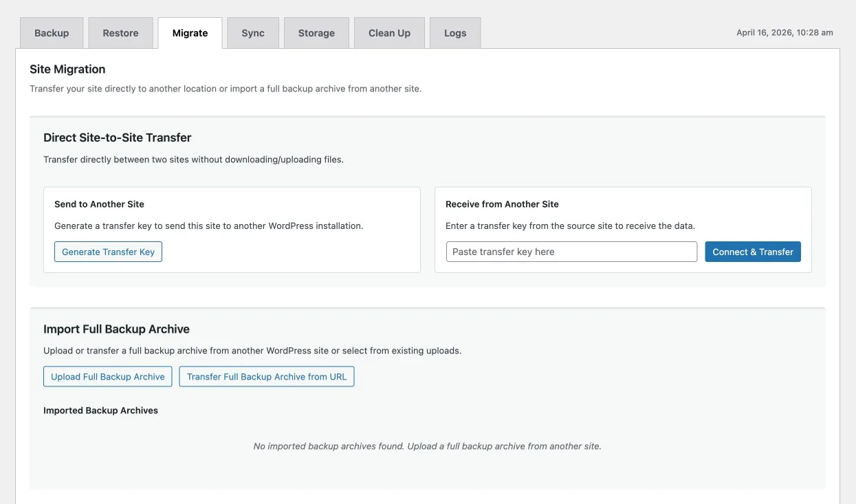Open the Storage tab
This screenshot has height=504, width=856.
tap(316, 33)
